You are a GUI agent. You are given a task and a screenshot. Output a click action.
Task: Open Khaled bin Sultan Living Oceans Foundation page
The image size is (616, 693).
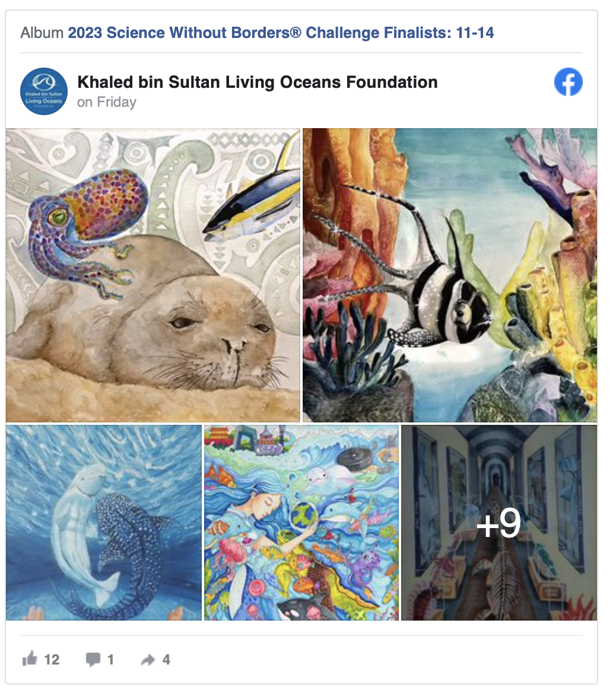(x=258, y=82)
